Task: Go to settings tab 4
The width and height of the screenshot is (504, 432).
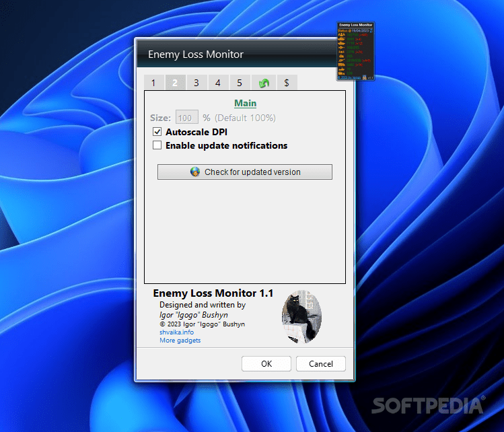Action: (x=218, y=83)
